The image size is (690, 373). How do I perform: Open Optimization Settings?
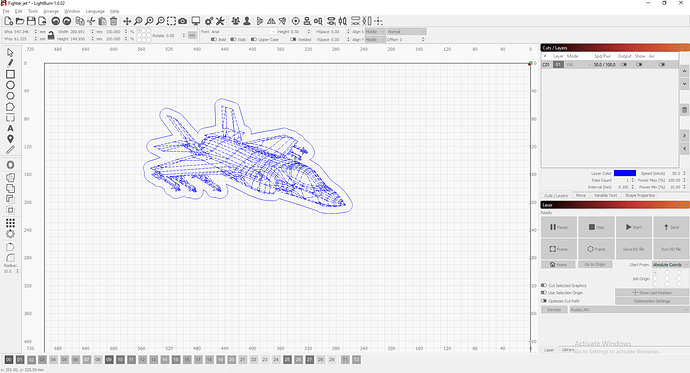click(652, 301)
